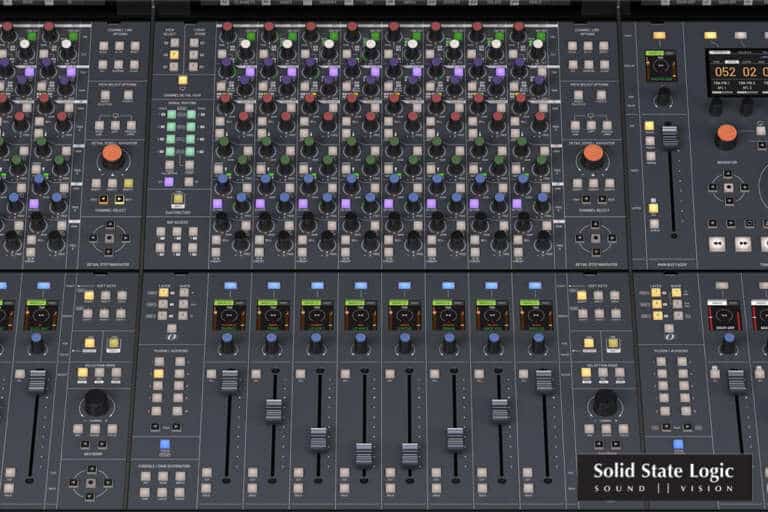Tap center button of navigation pad above rewind button

click(x=728, y=187)
